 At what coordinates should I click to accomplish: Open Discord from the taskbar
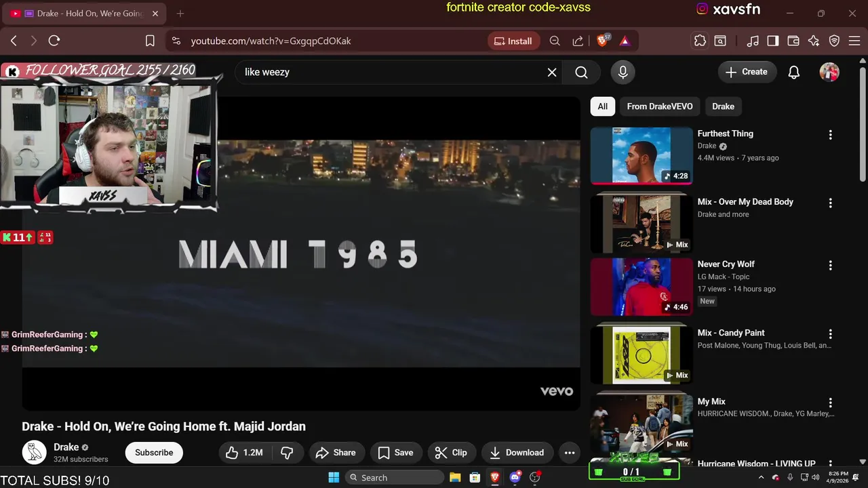click(x=515, y=477)
